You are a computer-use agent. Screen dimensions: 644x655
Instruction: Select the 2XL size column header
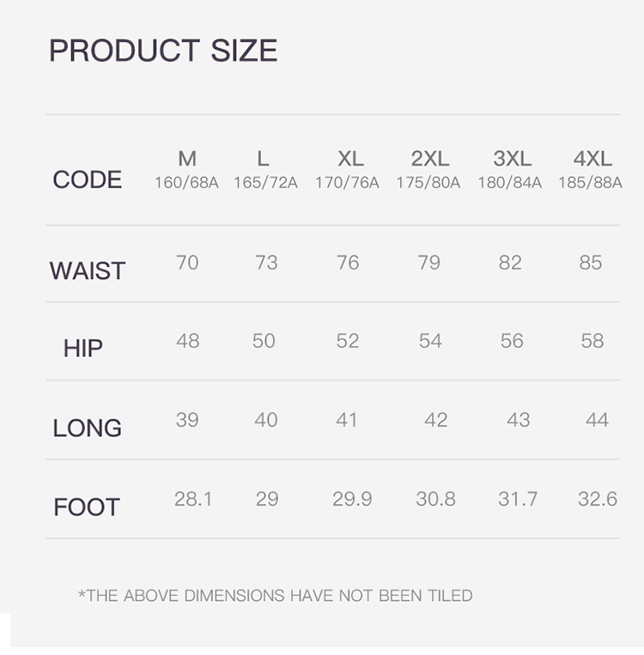point(429,159)
